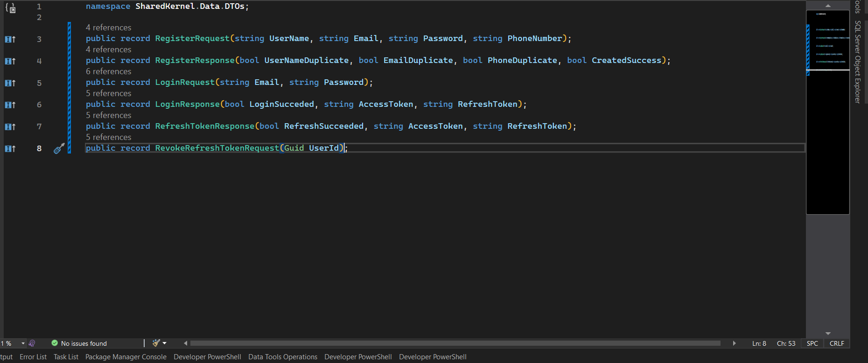This screenshot has width=868, height=363.
Task: Click the inheritance margin icon on line 6
Action: click(10, 105)
